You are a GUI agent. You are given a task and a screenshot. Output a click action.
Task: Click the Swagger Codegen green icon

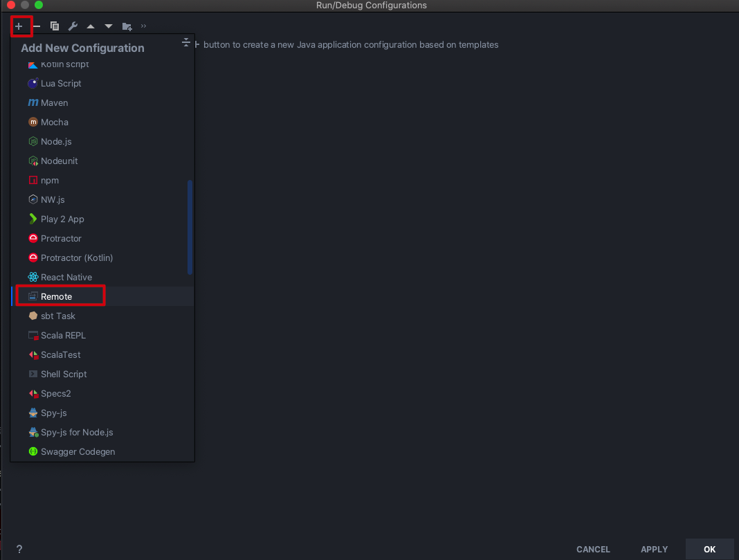(x=33, y=451)
